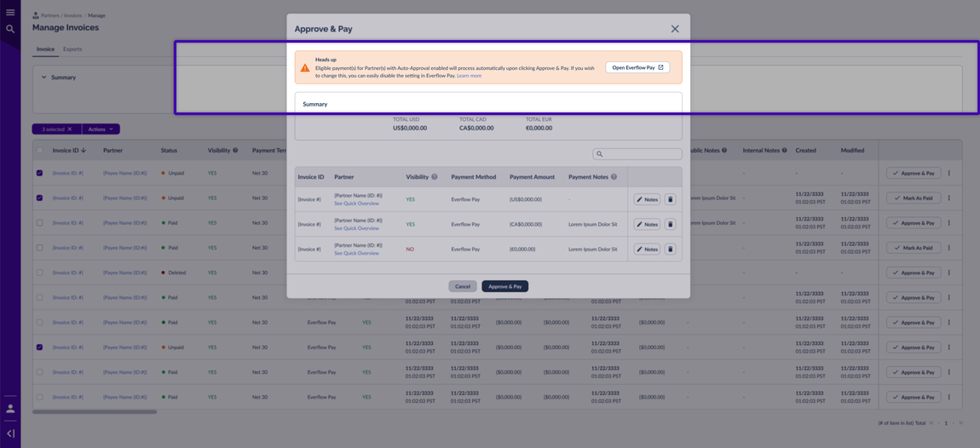Click the sort arrow next to Invoice ID

(x=84, y=151)
